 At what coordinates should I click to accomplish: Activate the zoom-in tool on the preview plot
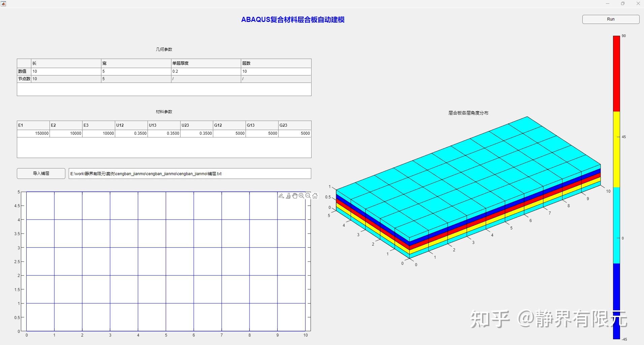click(x=301, y=196)
